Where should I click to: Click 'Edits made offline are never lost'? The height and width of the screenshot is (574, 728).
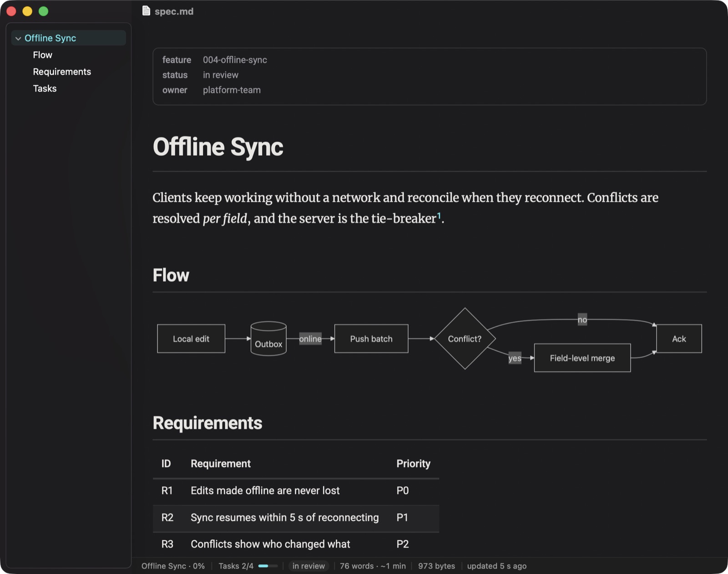tap(265, 491)
